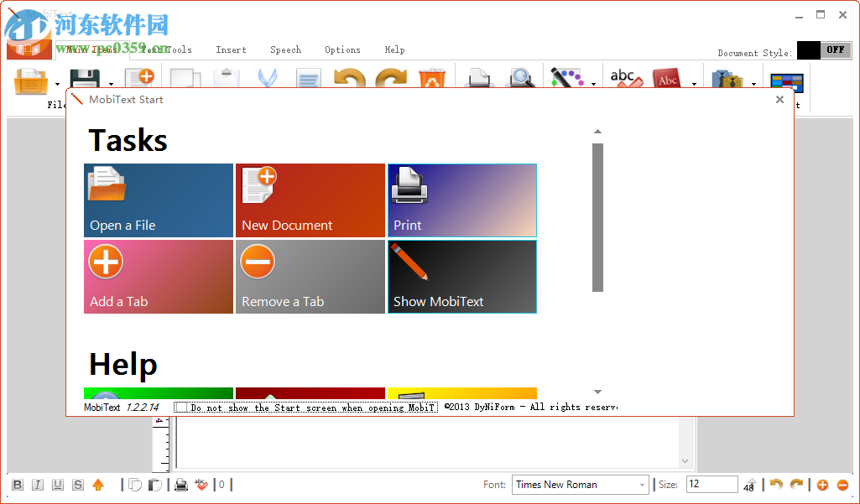Switch to the Text Tools tab
The width and height of the screenshot is (860, 504).
click(166, 50)
